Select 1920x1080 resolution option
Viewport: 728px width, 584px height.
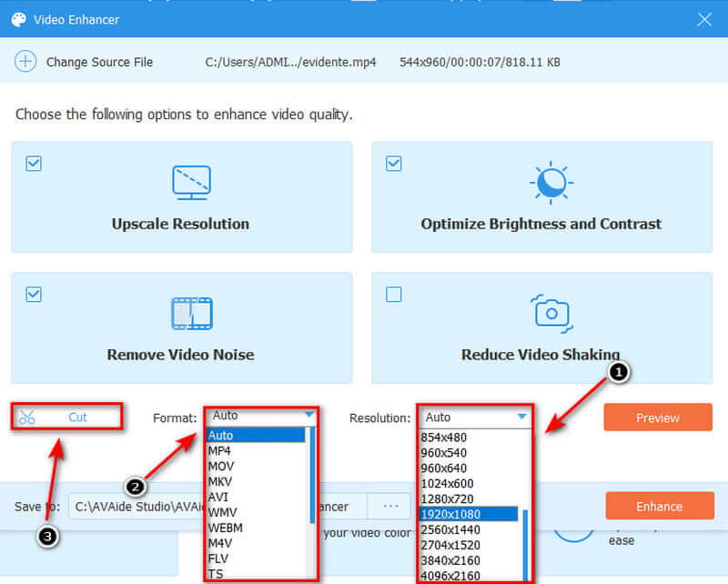pyautogui.click(x=469, y=514)
